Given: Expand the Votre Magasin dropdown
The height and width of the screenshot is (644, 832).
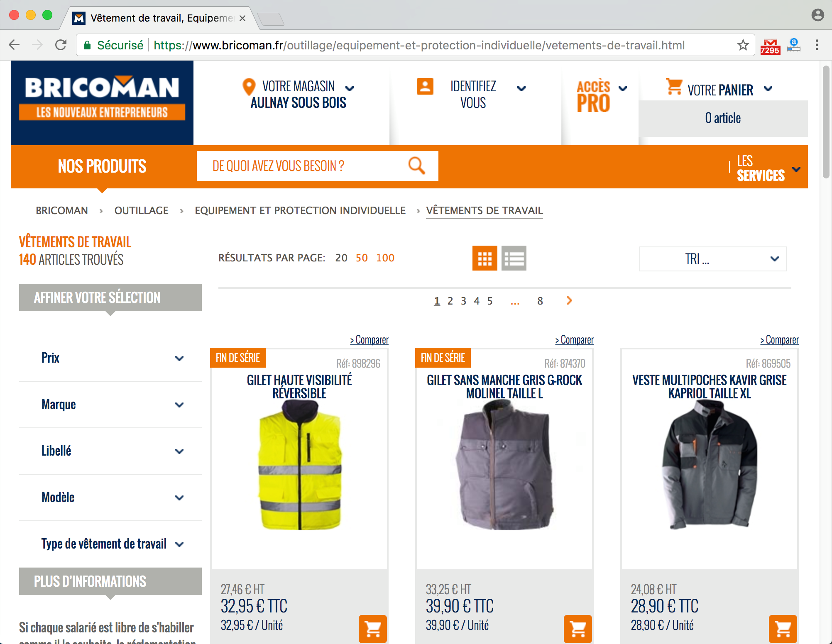Looking at the screenshot, I should click(350, 88).
